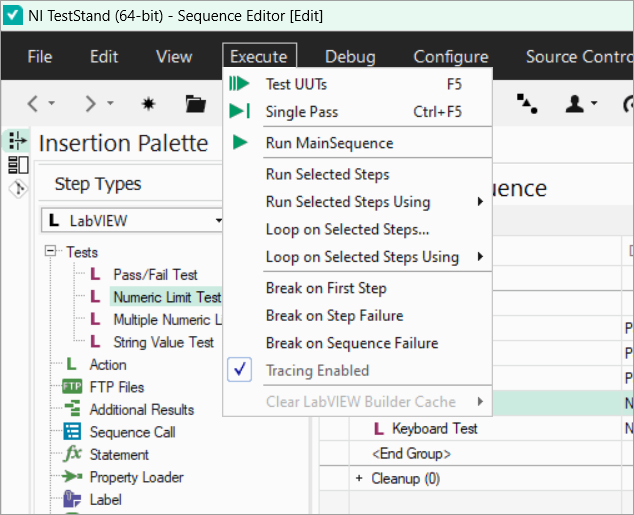Click the Pass/Fail Test LabVIEW icon
The height and width of the screenshot is (515, 634).
pyautogui.click(x=95, y=274)
